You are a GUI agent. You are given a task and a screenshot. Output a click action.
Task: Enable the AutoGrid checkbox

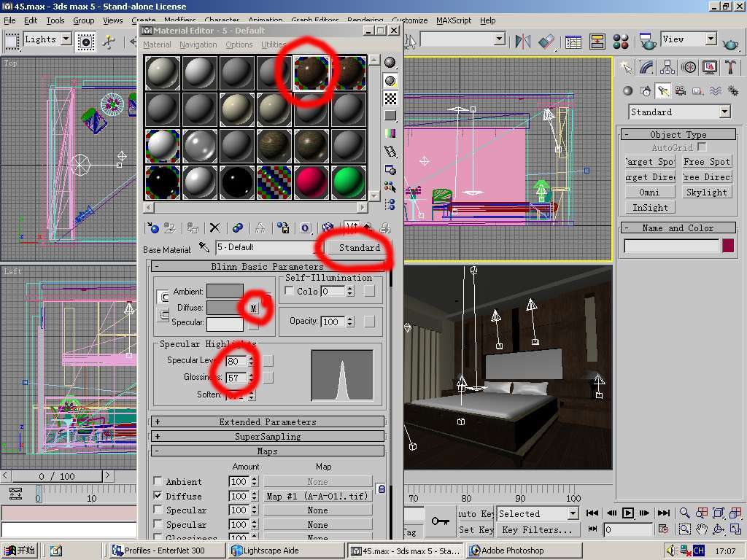(x=701, y=147)
